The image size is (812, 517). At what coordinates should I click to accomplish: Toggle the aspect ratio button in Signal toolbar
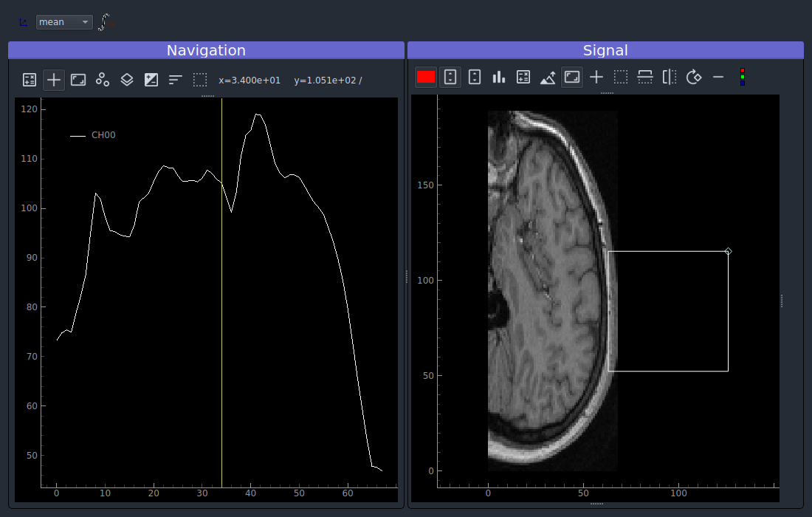pyautogui.click(x=572, y=78)
